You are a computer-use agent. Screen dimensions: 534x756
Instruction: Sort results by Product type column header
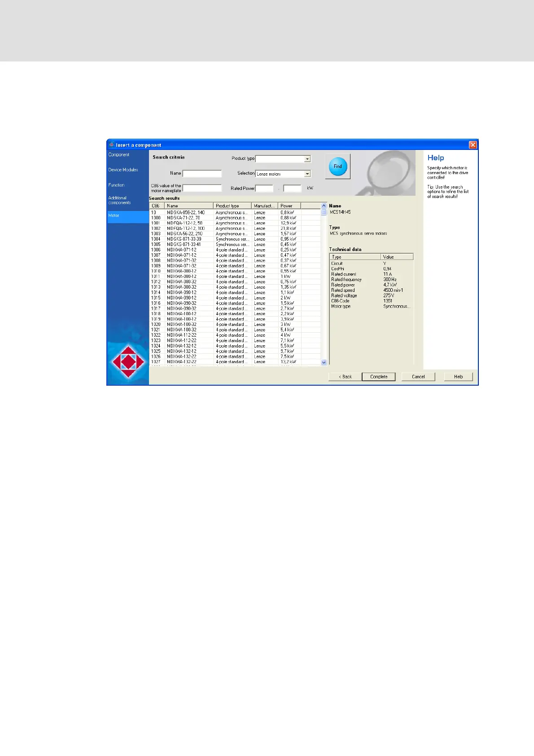[232, 206]
